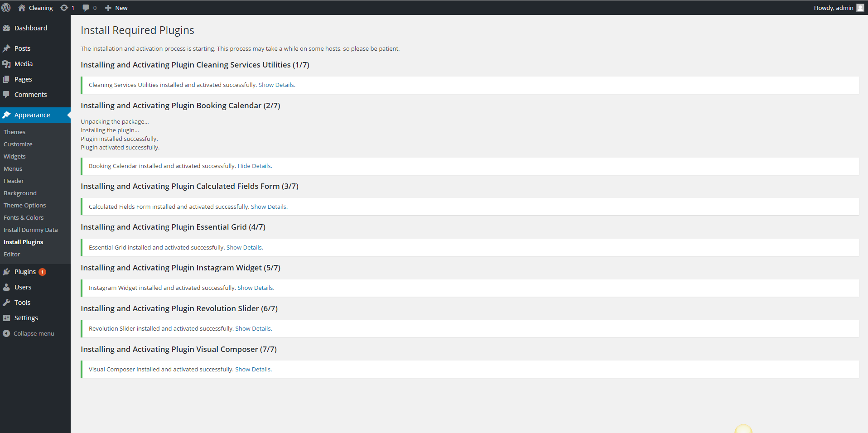This screenshot has width=868, height=433.
Task: Click the Appearance paintbrush icon
Action: click(6, 115)
